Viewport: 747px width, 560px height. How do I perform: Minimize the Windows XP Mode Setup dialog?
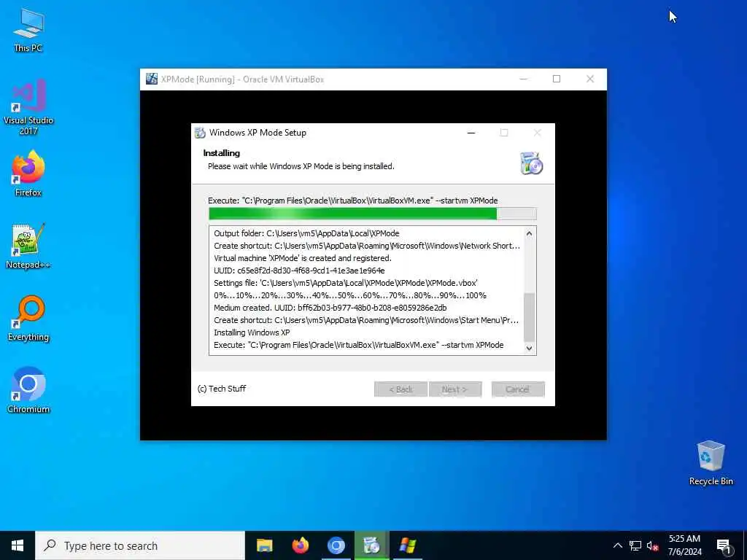tap(471, 133)
